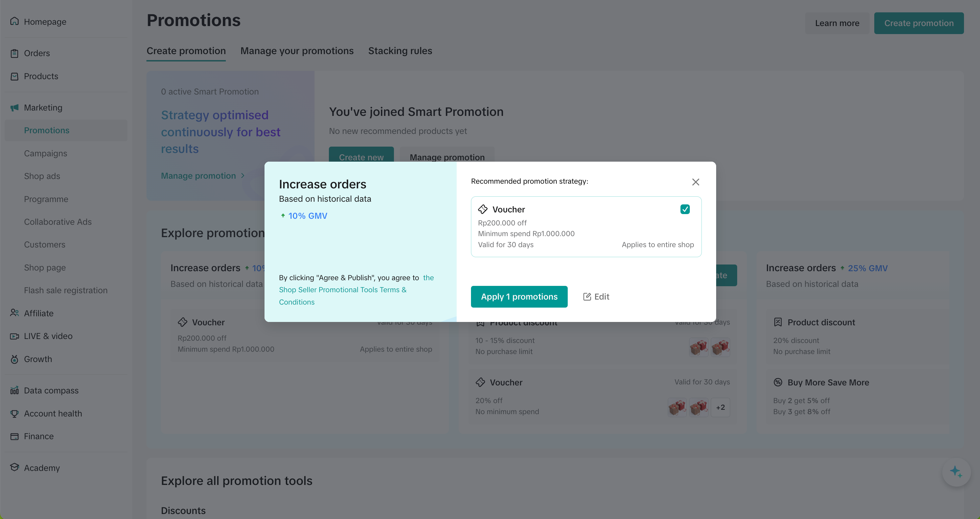
Task: Open Shop Seller Promotional Tools Terms link
Action: 342,290
